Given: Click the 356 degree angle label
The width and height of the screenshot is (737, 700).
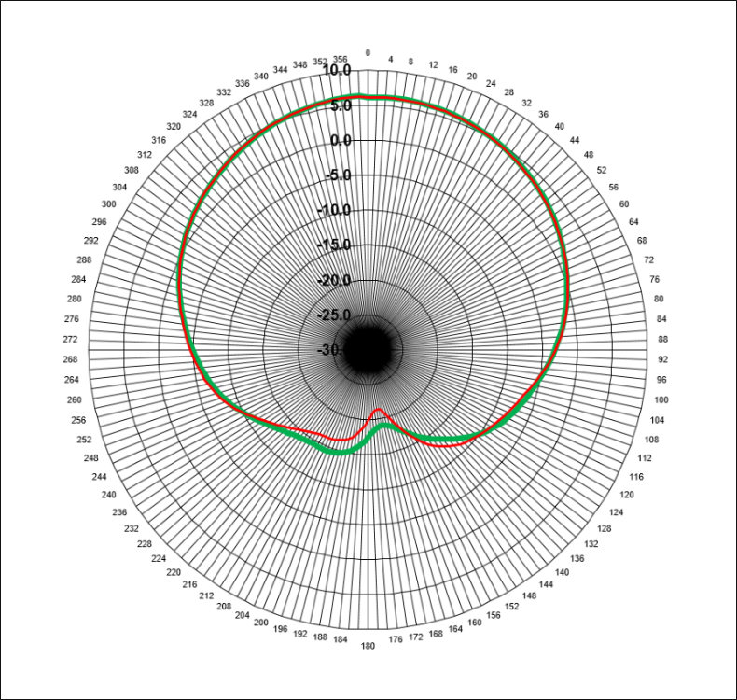Looking at the screenshot, I should (340, 59).
